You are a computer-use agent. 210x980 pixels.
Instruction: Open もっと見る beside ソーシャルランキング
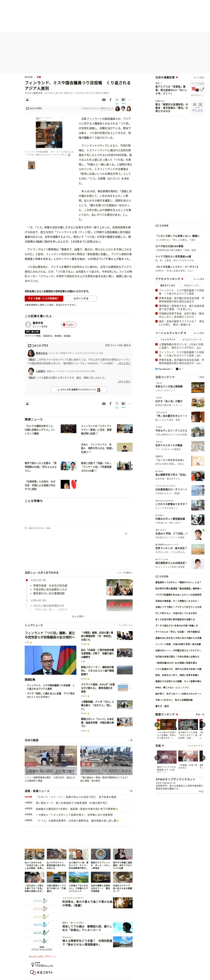(199, 333)
